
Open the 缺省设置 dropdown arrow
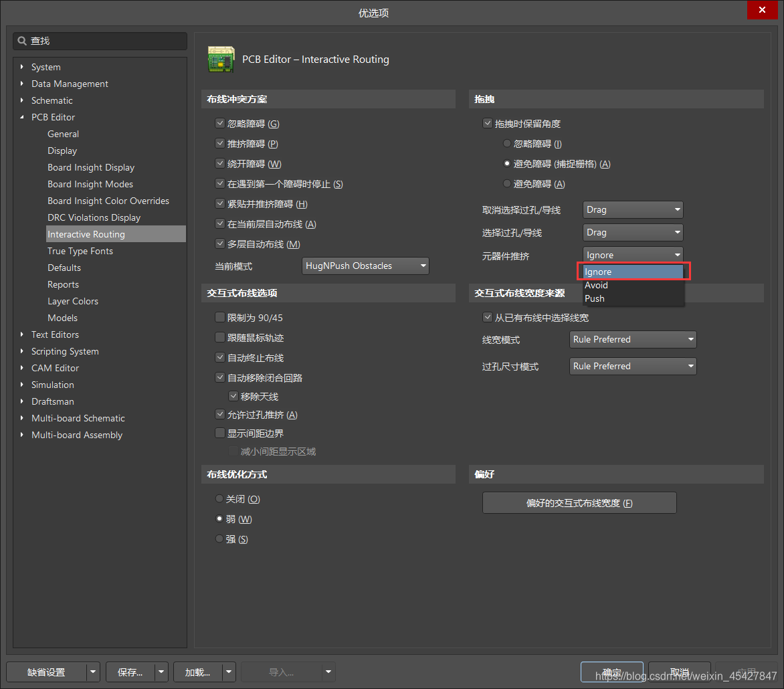(93, 672)
